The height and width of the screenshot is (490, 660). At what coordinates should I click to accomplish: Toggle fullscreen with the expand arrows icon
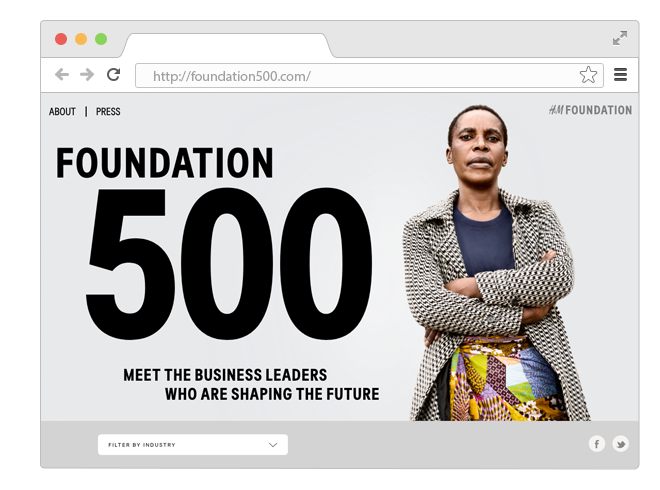tap(620, 38)
